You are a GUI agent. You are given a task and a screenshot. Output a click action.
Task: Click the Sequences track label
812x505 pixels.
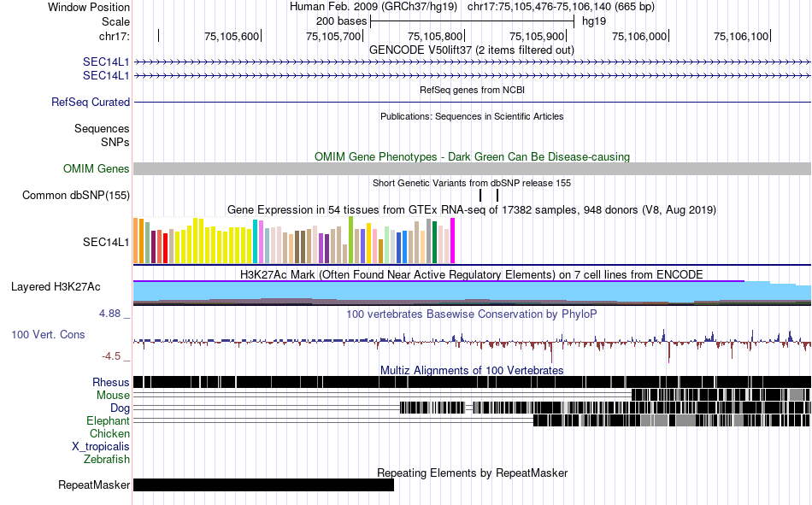tap(102, 128)
